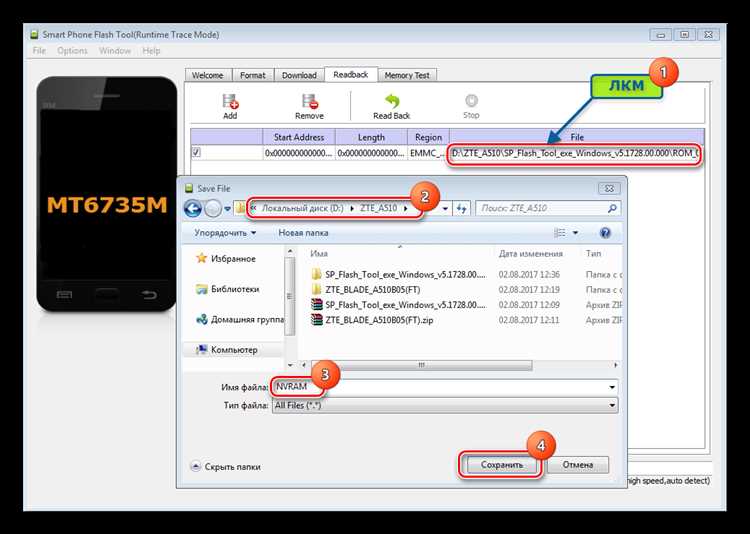Click the Новая папка button
Screen dimensions: 750x534
click(303, 233)
